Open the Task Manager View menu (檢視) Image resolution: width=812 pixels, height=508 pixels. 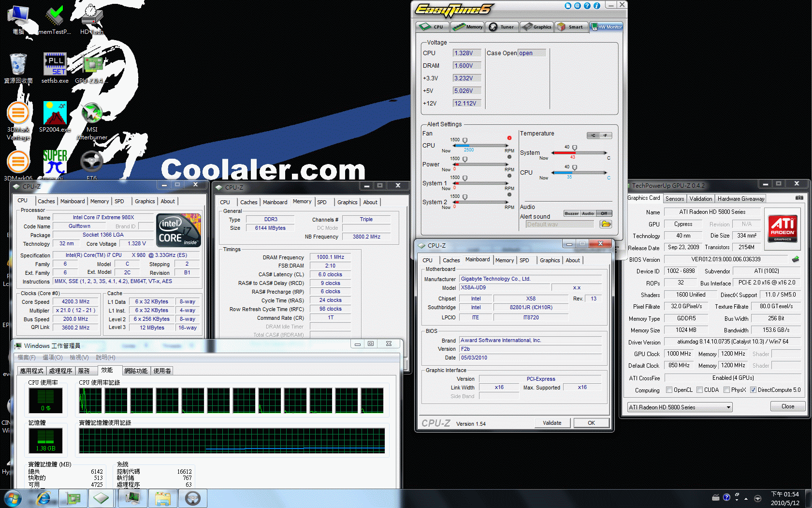pos(79,358)
